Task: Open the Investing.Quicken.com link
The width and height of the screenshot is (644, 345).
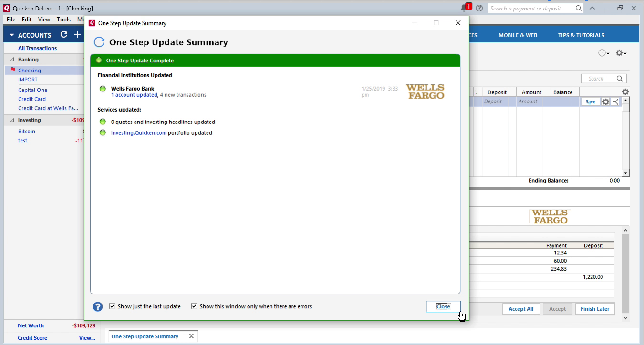Action: (x=139, y=133)
